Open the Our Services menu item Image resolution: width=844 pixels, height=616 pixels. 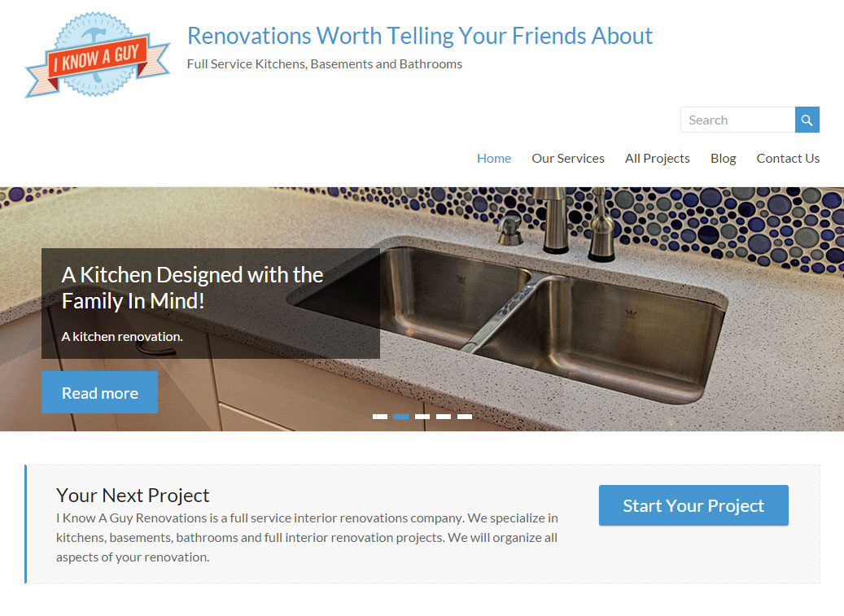point(568,159)
